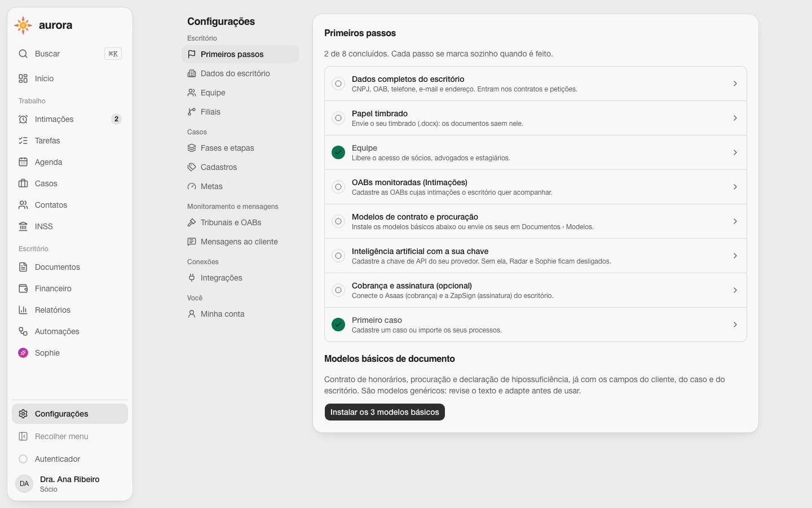The height and width of the screenshot is (508, 812).
Task: Click the green checkmark for Primeiro caso
Action: [x=338, y=325]
